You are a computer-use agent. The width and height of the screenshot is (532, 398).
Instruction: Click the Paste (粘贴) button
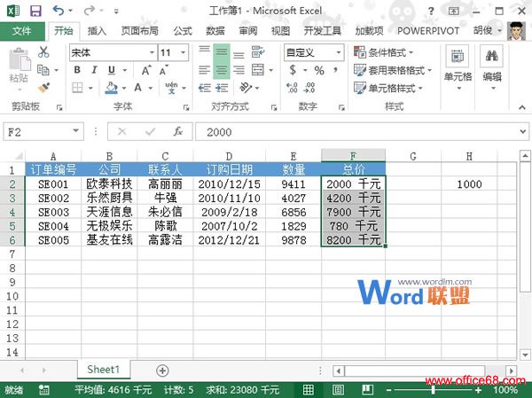tap(19, 69)
